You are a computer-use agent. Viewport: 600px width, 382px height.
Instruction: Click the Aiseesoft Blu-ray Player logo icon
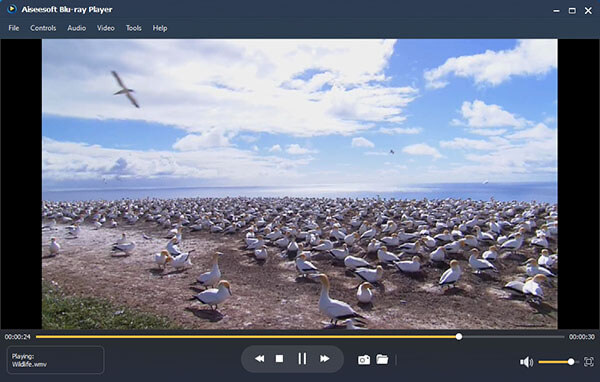tap(12, 9)
